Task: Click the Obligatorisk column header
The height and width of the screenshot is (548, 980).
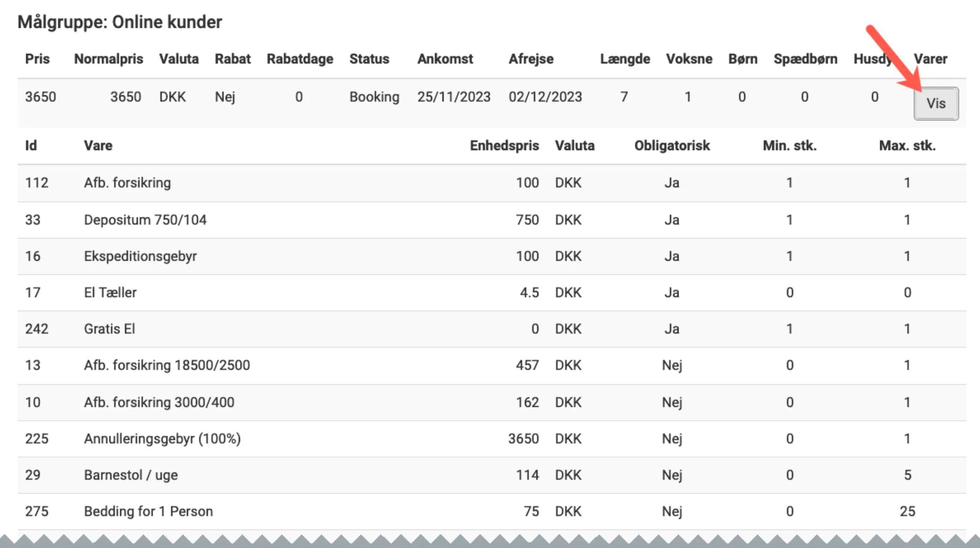Action: [x=672, y=146]
